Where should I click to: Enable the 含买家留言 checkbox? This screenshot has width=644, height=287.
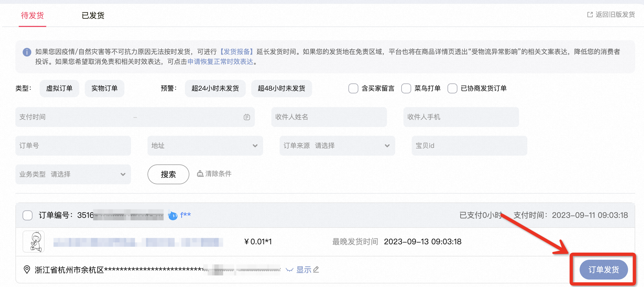[x=353, y=88]
